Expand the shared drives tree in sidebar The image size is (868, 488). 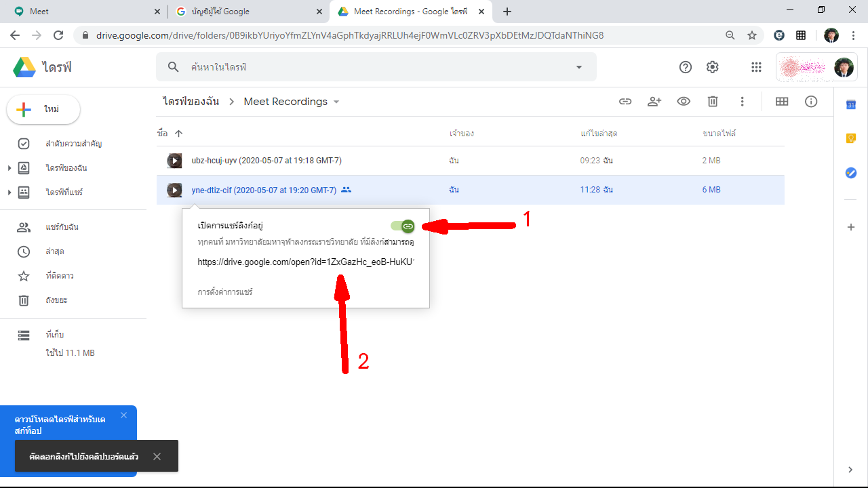tap(9, 192)
